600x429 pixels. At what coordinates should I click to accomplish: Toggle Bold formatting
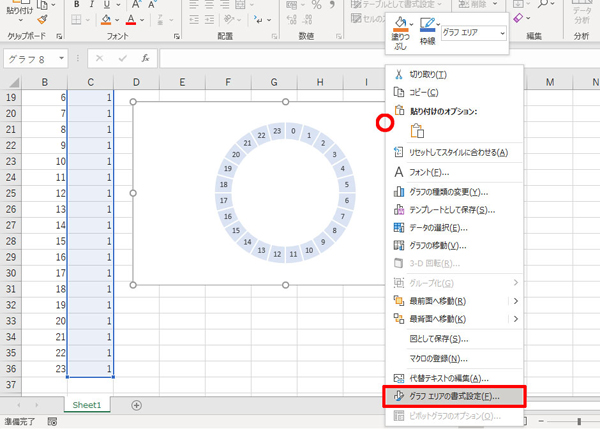pos(77,5)
